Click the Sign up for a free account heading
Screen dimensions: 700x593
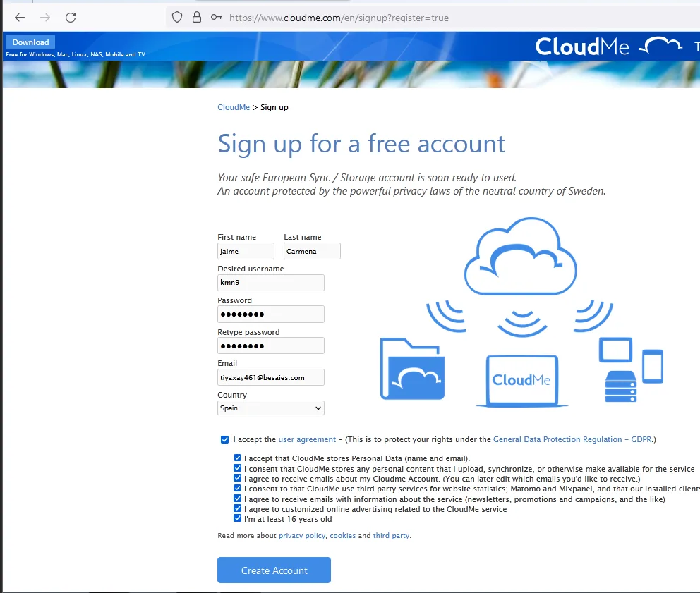click(x=361, y=144)
